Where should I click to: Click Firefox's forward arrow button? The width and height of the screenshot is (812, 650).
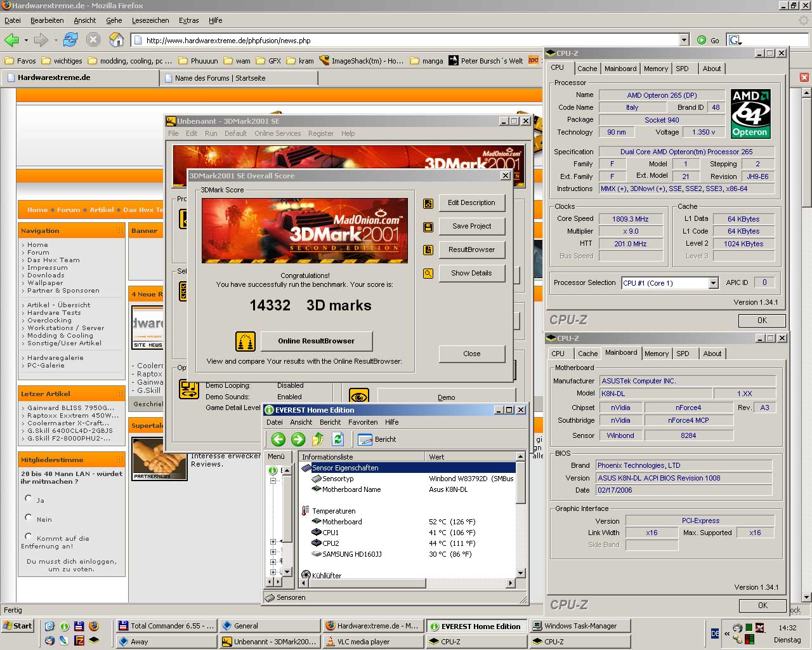[41, 40]
